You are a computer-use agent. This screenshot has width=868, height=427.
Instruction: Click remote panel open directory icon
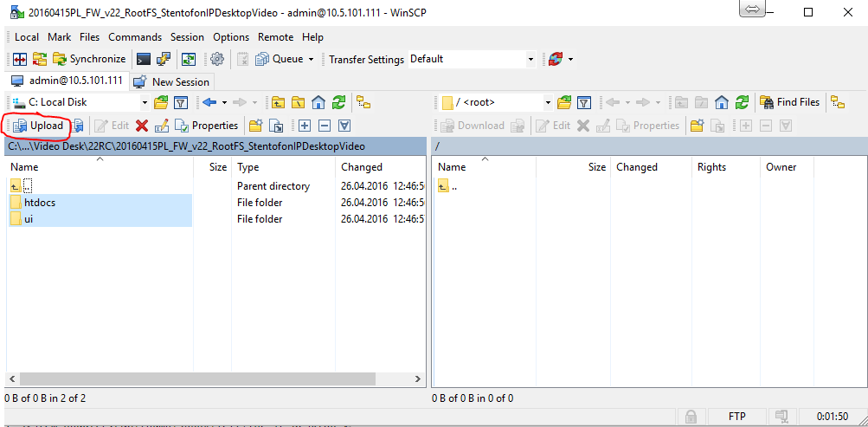(x=564, y=102)
